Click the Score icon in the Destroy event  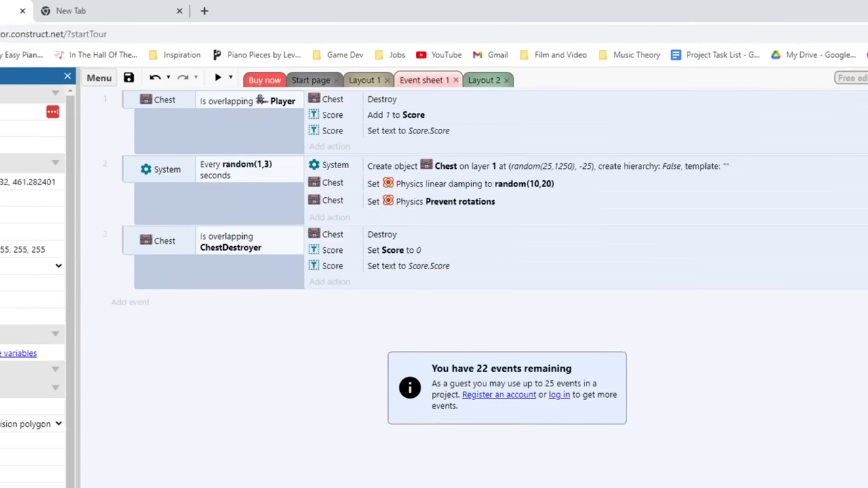coord(314,115)
